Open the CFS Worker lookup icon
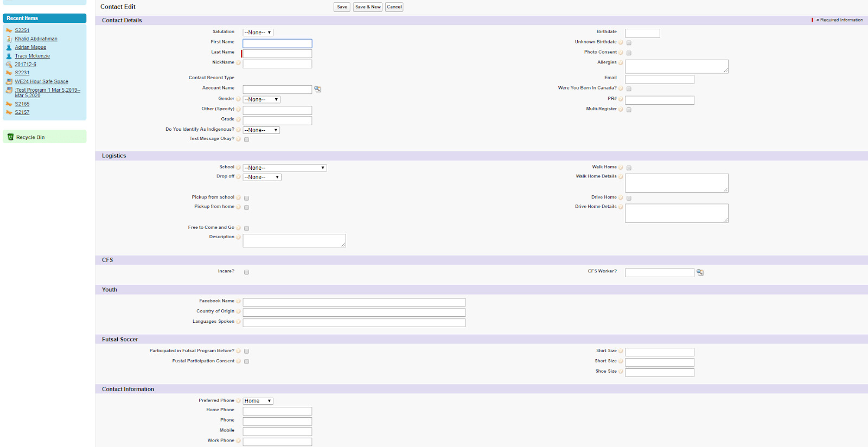 700,272
